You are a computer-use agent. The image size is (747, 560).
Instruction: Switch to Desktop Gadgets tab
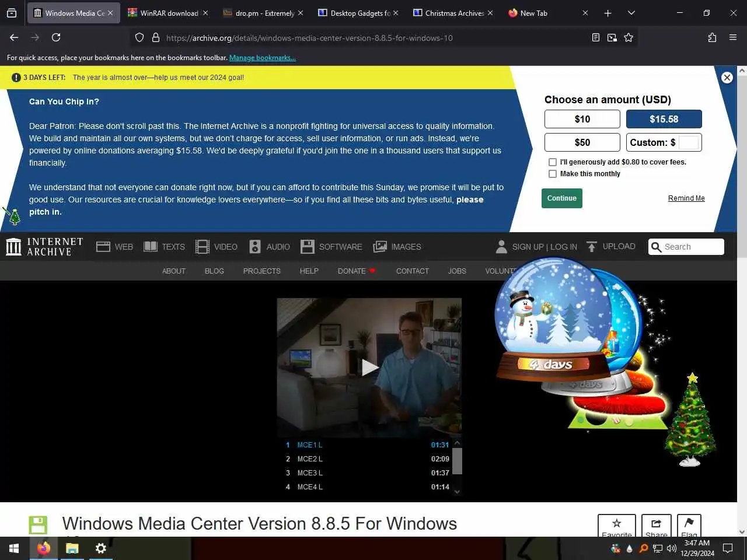(x=357, y=13)
